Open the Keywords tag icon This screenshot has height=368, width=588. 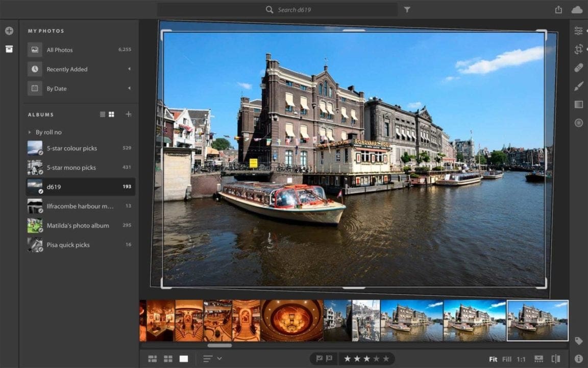(x=579, y=340)
